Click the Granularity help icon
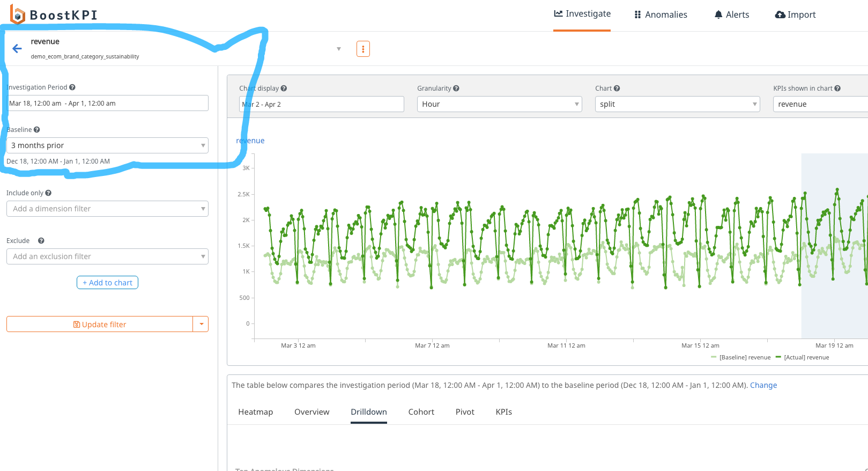This screenshot has width=868, height=471. click(x=456, y=89)
